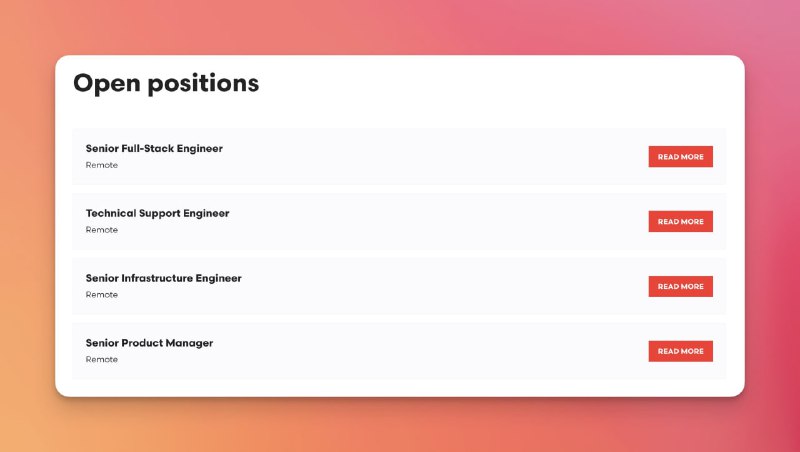The width and height of the screenshot is (800, 452).
Task: Click Remote label under Technical Support Engineer
Action: pos(102,230)
